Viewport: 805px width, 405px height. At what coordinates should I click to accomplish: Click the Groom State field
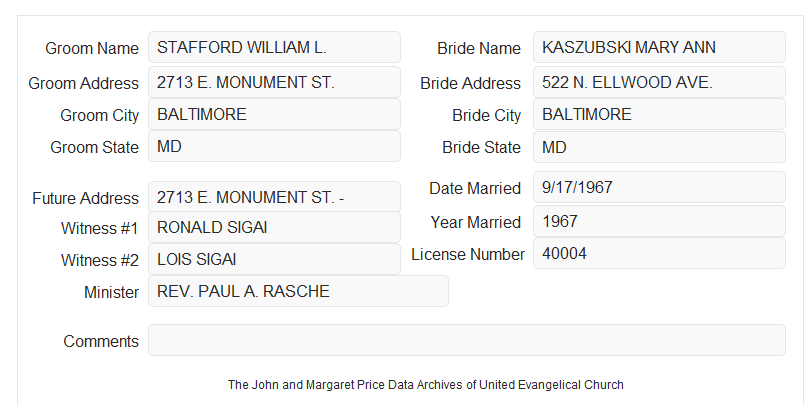pyautogui.click(x=274, y=146)
